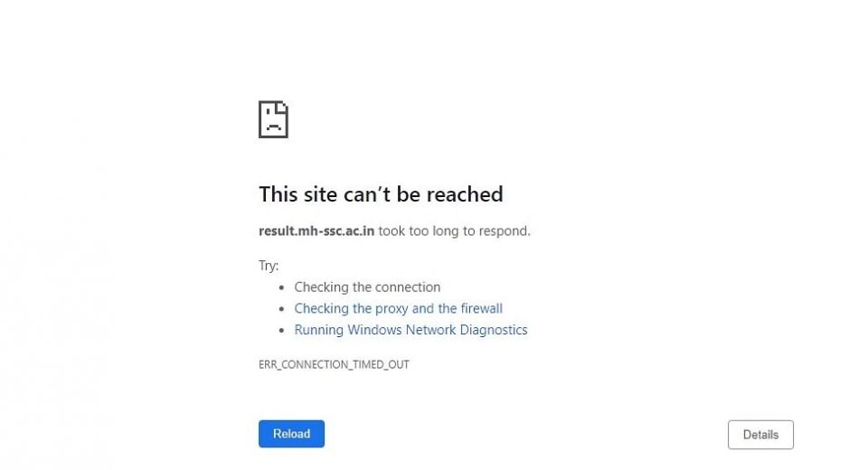The height and width of the screenshot is (470, 868).
Task: Click the word "Diagnostics" in the link
Action: click(x=494, y=330)
